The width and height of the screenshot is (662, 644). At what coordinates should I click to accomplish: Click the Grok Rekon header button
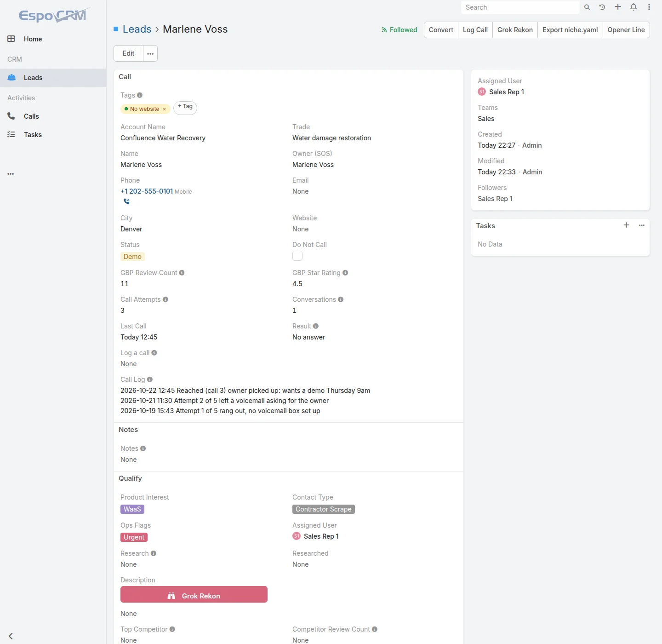pos(515,30)
